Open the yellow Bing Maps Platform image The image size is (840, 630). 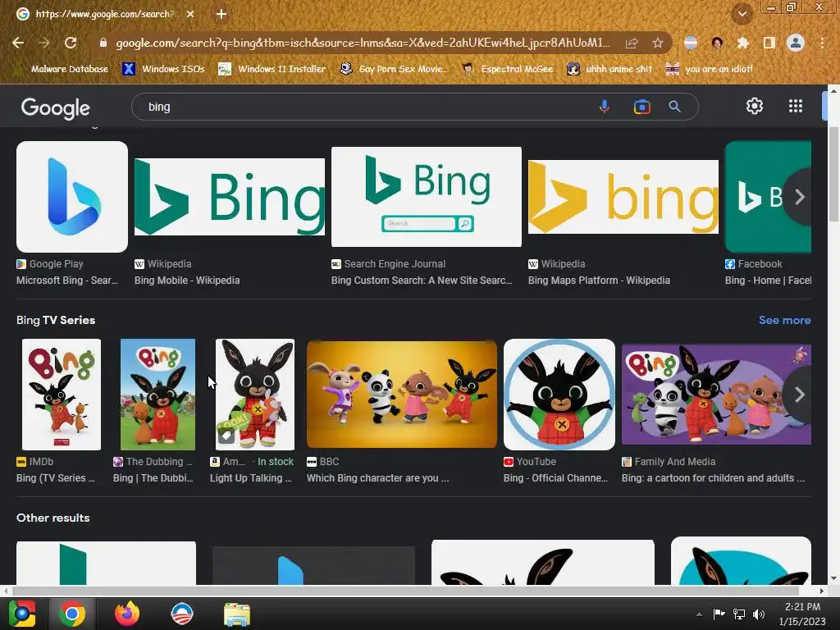(x=623, y=197)
